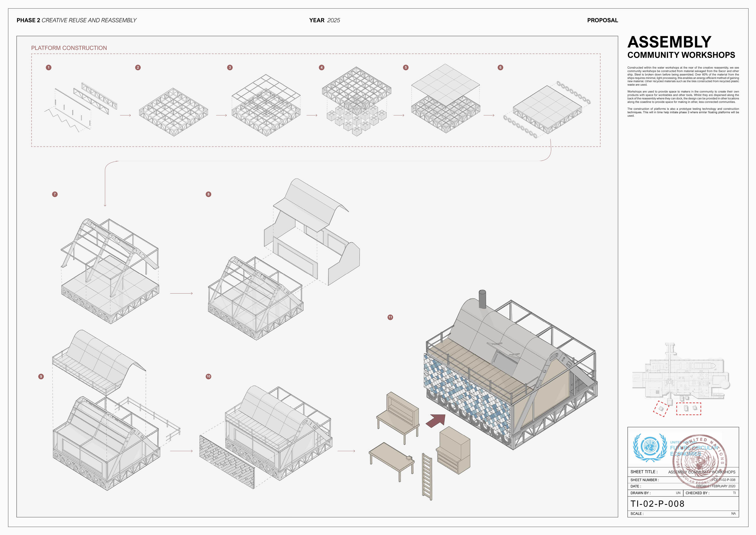Click the step 4 numbered circle marker
The height and width of the screenshot is (535, 756).
pos(321,68)
